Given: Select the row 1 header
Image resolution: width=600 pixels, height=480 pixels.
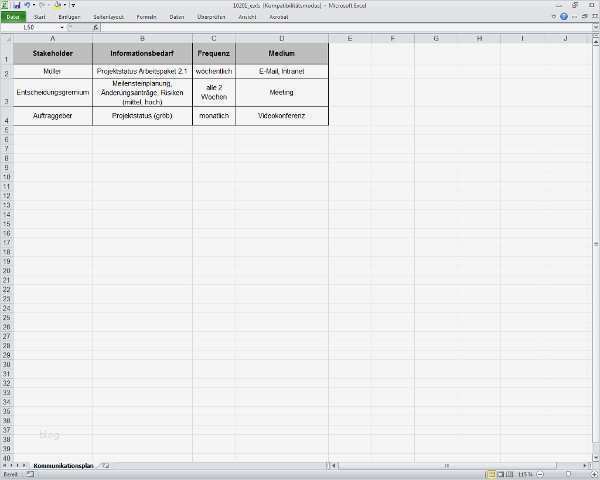Looking at the screenshot, I should pyautogui.click(x=7, y=54).
